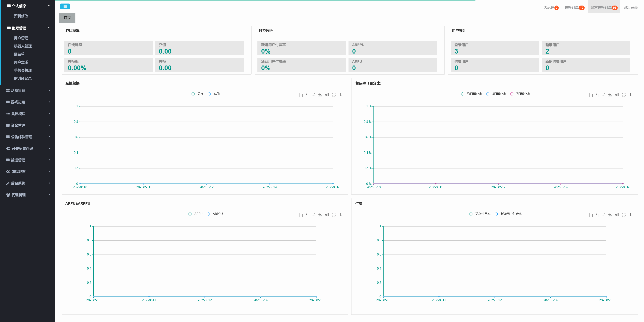Reset zoom on 付费 chart
This screenshot has width=644, height=322.
coord(597,215)
